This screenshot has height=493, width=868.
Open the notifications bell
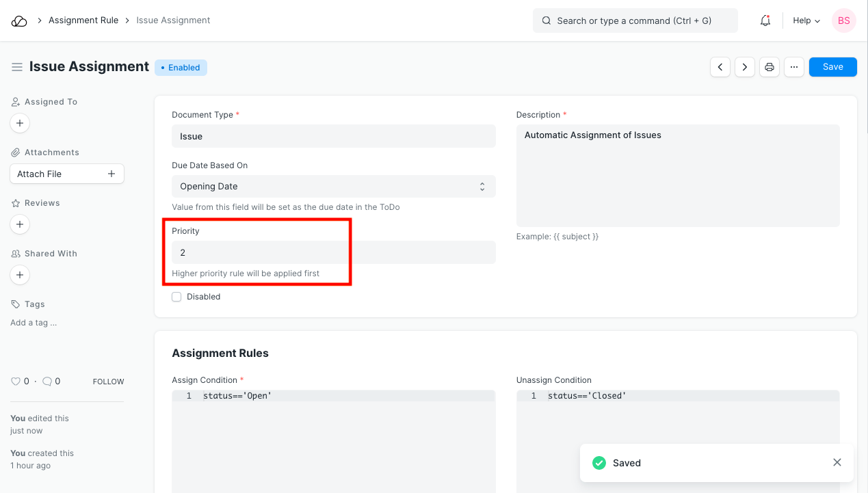pos(765,21)
